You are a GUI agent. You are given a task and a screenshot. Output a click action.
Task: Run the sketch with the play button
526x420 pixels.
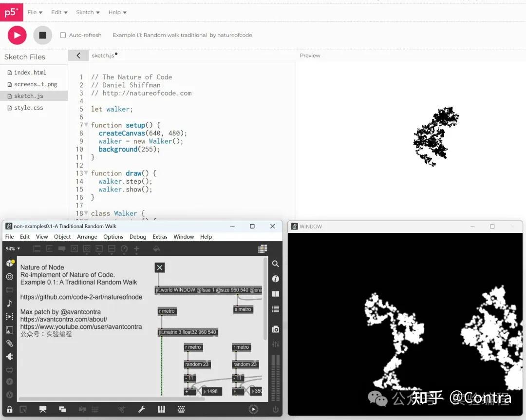(x=16, y=35)
